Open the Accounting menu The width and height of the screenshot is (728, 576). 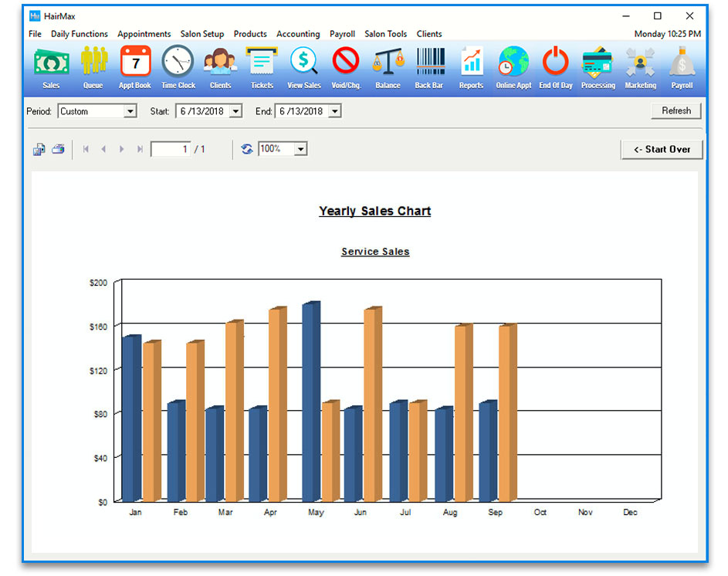[298, 34]
